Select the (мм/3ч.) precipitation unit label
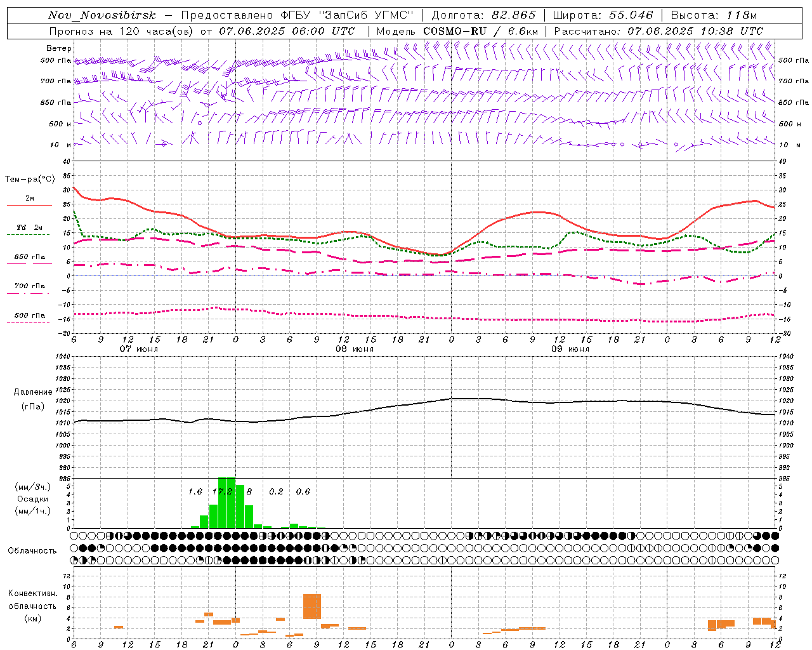The width and height of the screenshot is (812, 650). tap(33, 487)
